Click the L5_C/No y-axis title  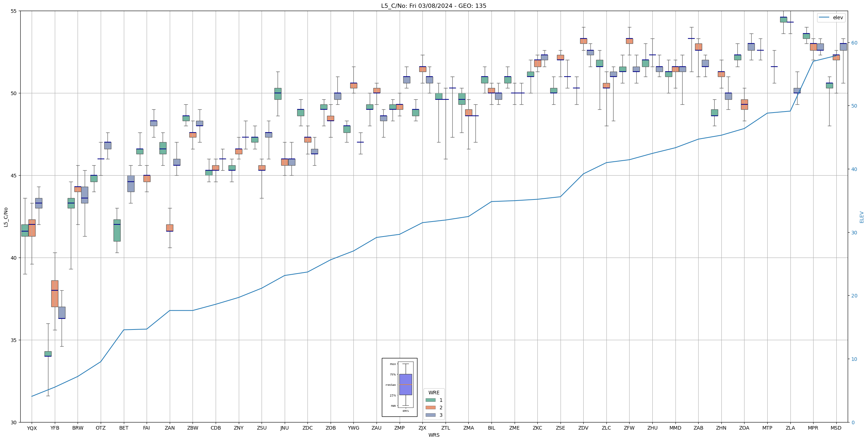pyautogui.click(x=6, y=217)
